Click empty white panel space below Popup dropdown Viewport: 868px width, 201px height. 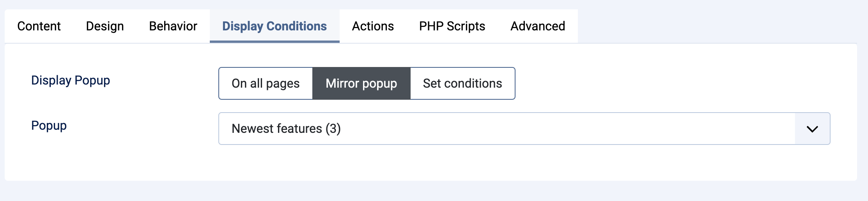[x=507, y=164]
